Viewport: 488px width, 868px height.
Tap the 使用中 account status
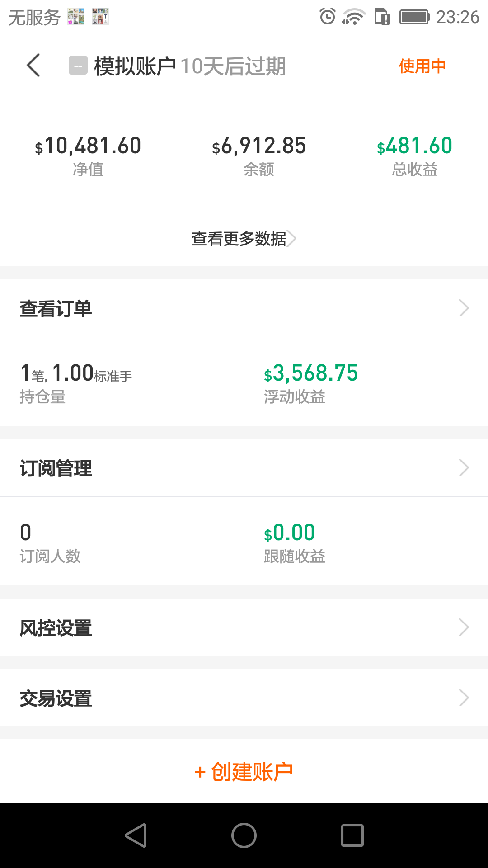[422, 66]
